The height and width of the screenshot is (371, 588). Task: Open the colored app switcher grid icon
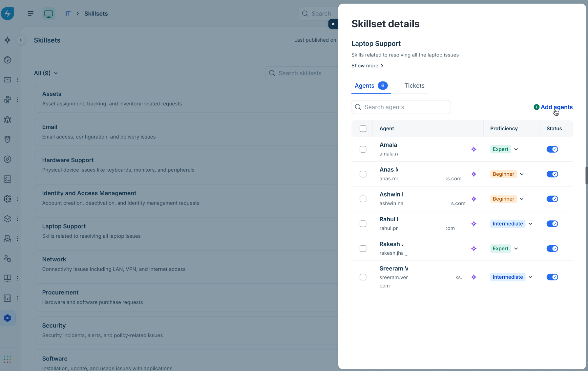[8, 359]
